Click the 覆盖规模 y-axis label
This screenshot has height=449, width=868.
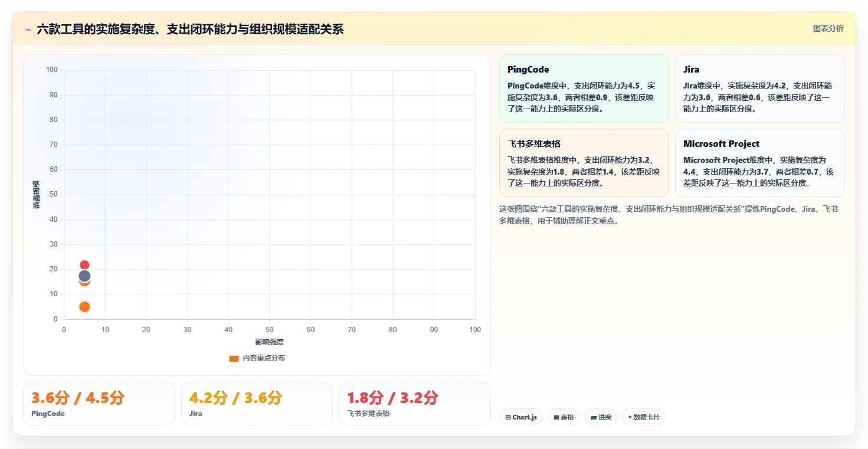coord(36,195)
